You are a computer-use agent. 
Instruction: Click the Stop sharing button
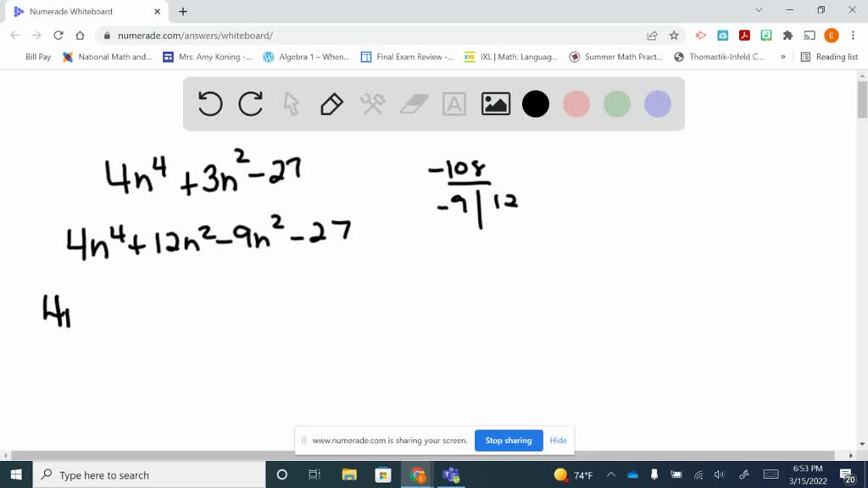509,441
